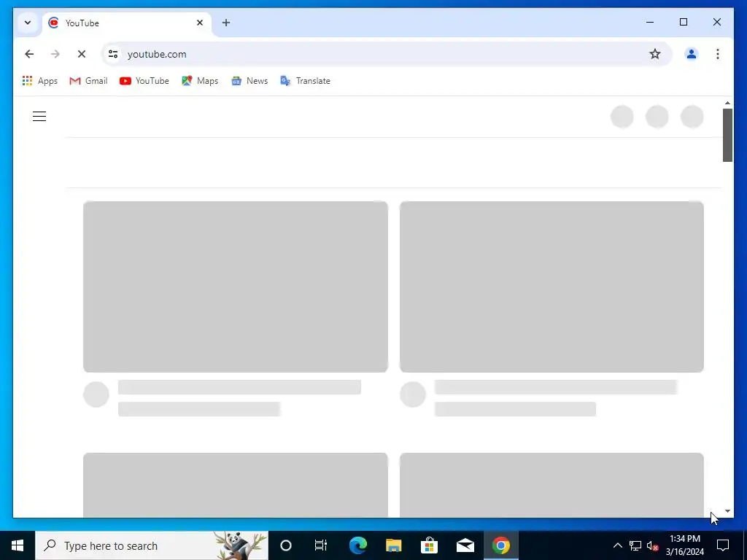This screenshot has width=747, height=560.
Task: Go back to the previous page
Action: [29, 54]
